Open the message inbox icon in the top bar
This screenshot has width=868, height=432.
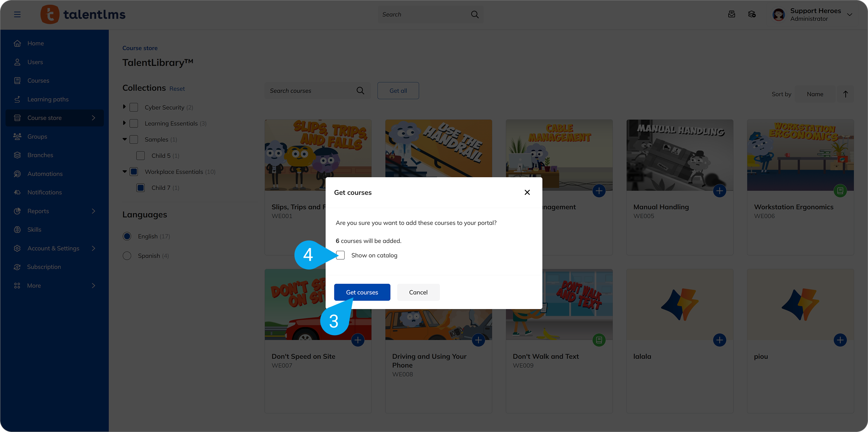732,14
